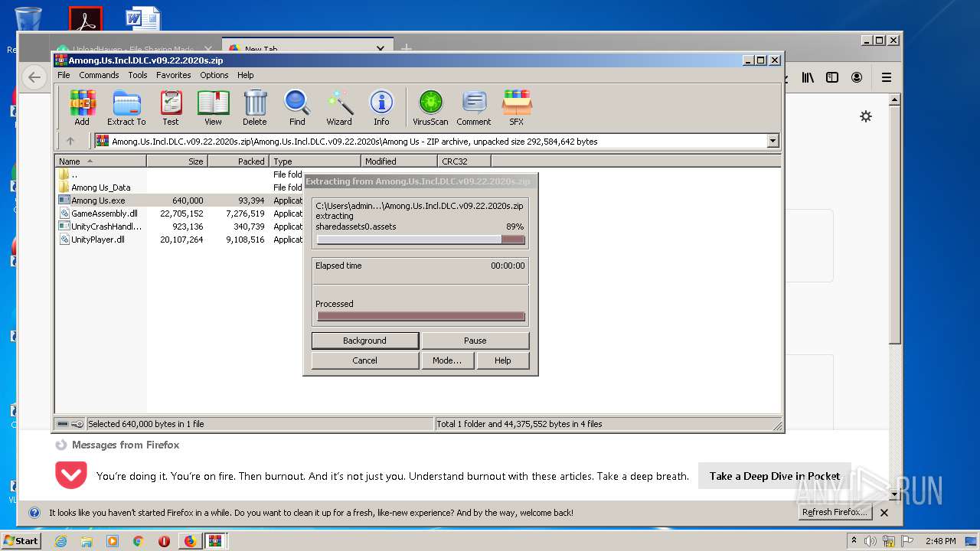This screenshot has height=551, width=980.
Task: Open Firefox Library icon
Action: coord(808,77)
